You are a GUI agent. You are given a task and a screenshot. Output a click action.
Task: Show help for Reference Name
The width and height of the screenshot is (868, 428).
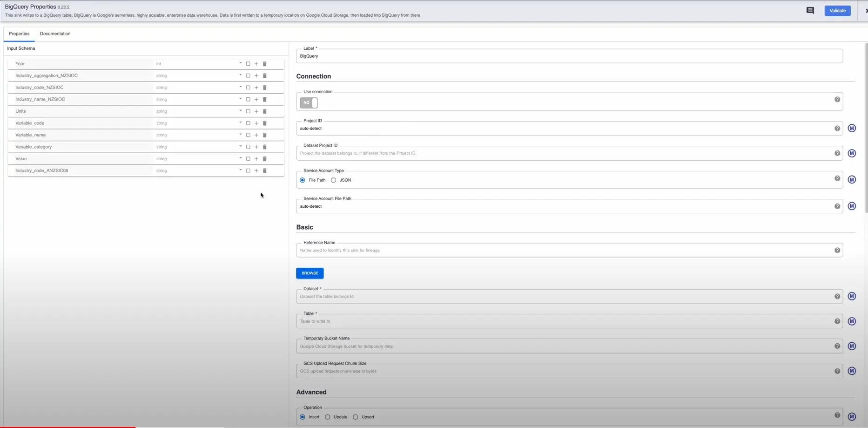pyautogui.click(x=837, y=251)
